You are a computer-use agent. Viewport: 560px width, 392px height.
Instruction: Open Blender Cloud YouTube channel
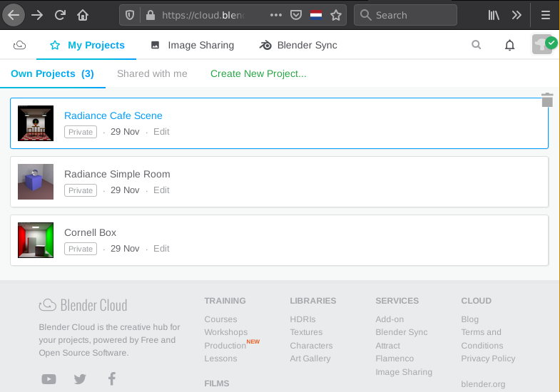click(49, 378)
